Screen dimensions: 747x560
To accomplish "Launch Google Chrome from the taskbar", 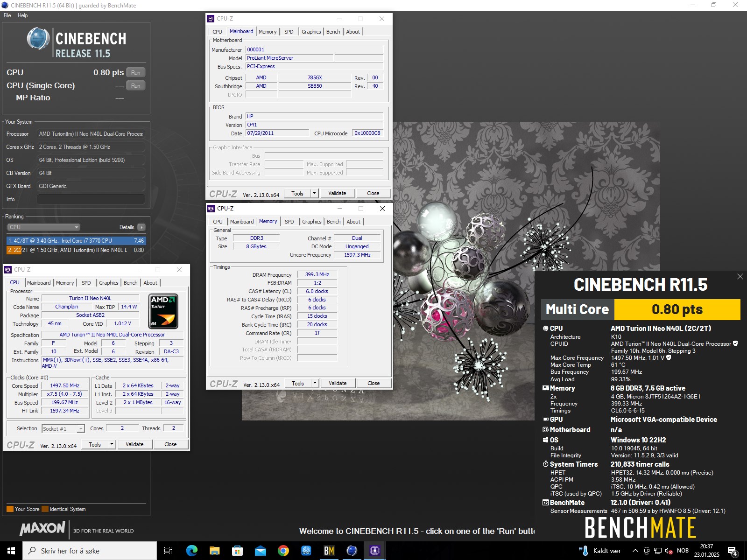I will click(x=283, y=551).
